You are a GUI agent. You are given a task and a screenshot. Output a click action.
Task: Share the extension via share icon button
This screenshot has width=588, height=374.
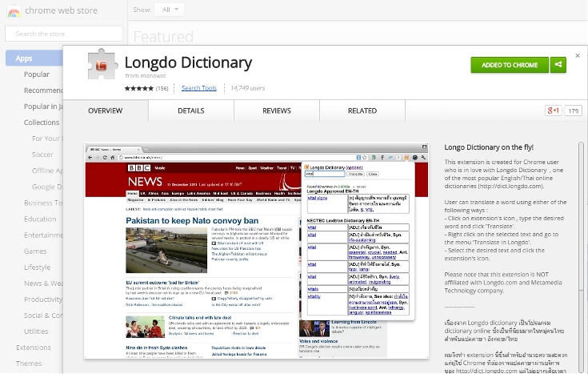click(558, 65)
